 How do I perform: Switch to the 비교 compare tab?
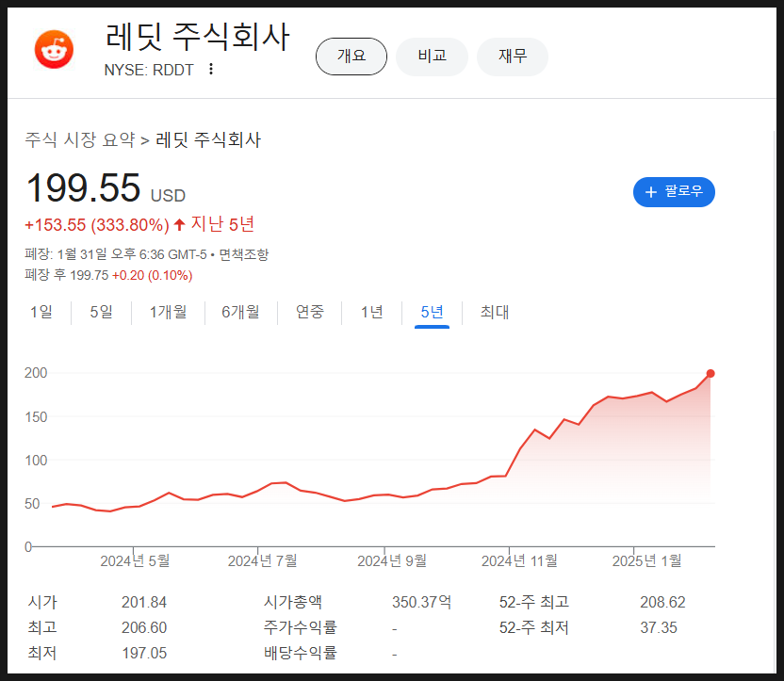coord(432,57)
